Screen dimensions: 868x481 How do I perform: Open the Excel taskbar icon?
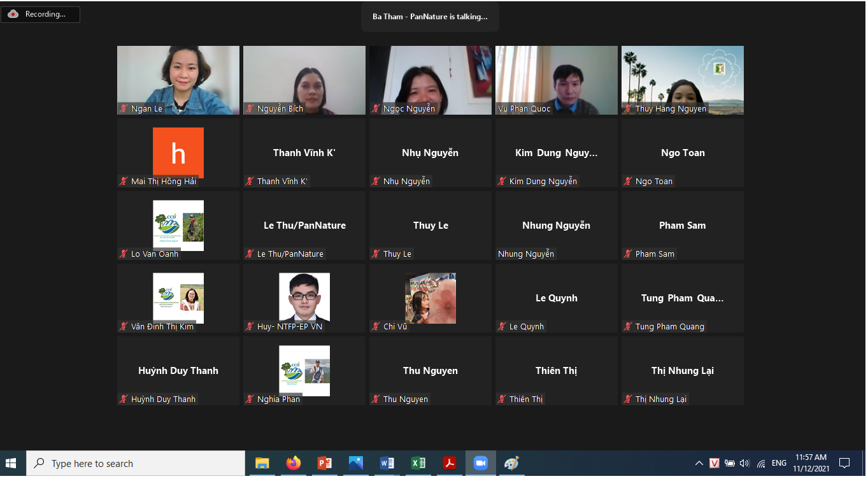[x=418, y=463]
